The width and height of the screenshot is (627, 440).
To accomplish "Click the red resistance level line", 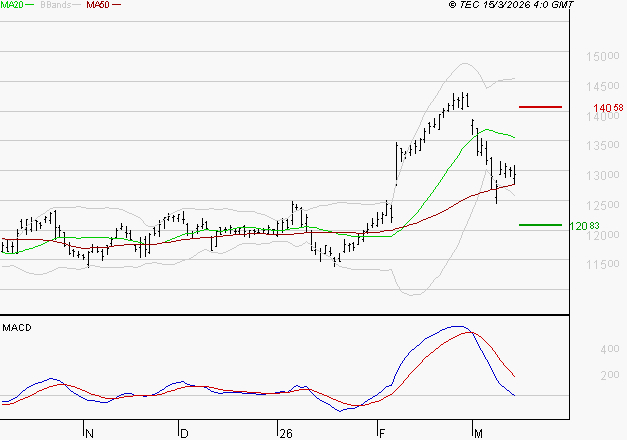I will tap(540, 107).
